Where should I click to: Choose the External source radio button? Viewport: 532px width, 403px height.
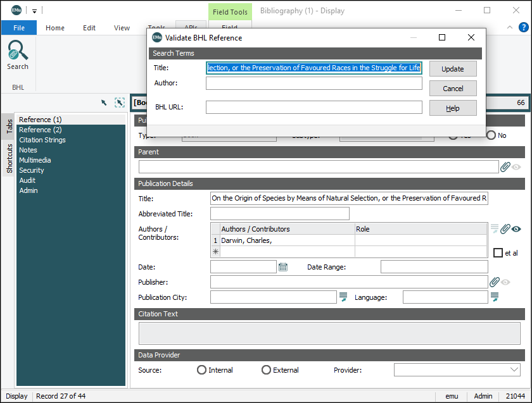[267, 370]
